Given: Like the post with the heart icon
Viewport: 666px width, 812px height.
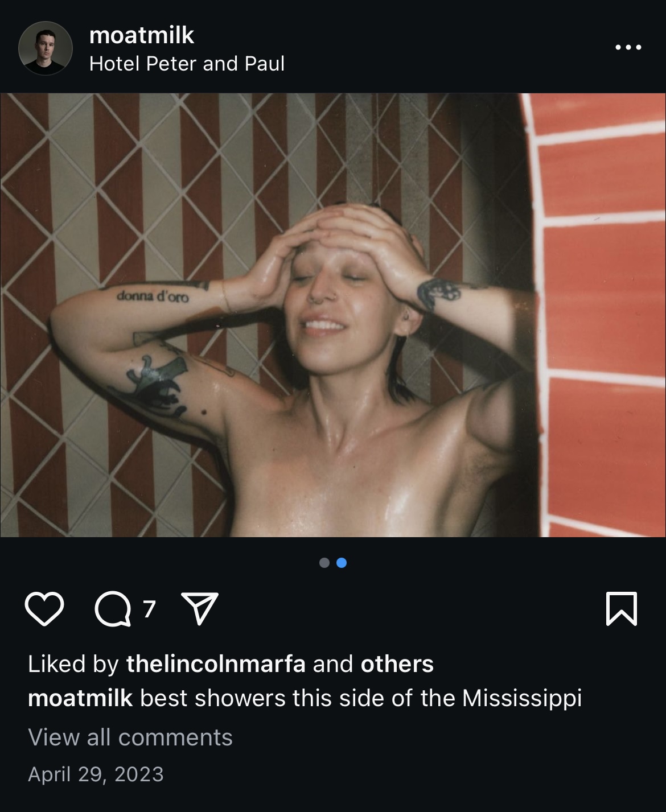Looking at the screenshot, I should (x=44, y=609).
